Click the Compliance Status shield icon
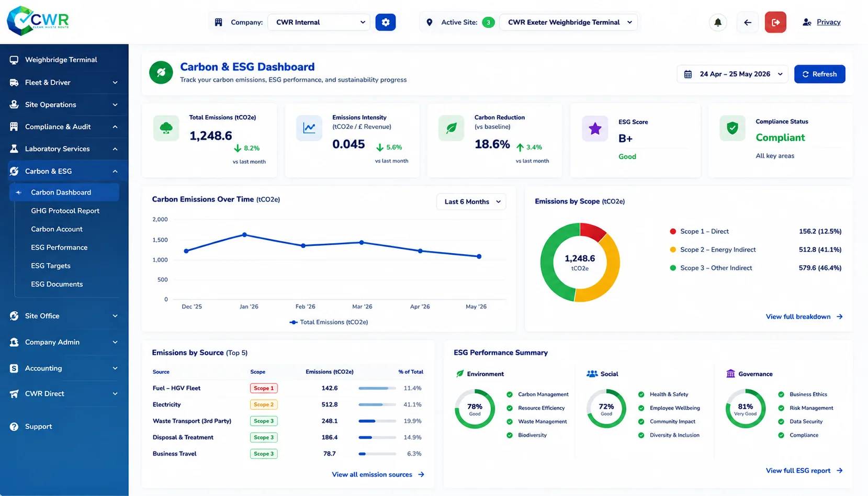 [732, 128]
